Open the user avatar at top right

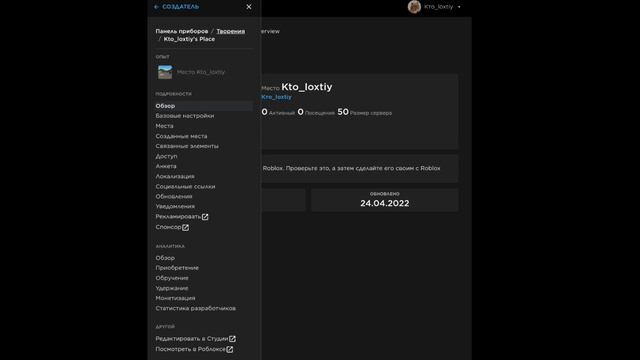(414, 7)
